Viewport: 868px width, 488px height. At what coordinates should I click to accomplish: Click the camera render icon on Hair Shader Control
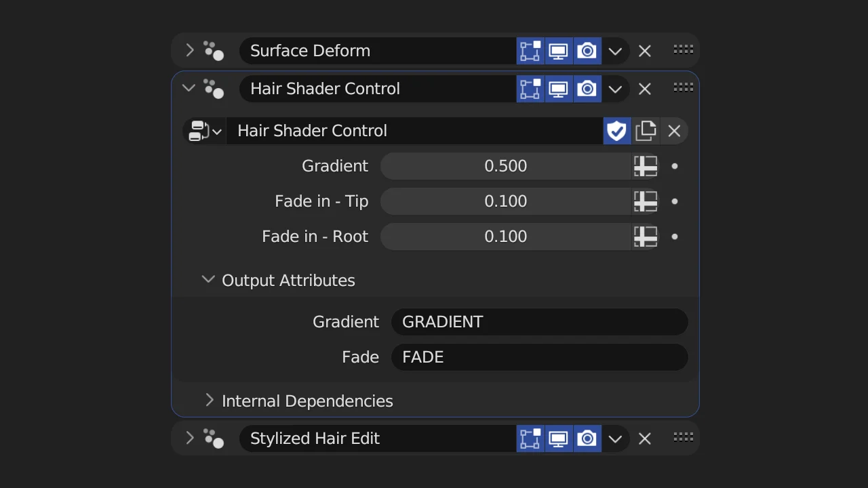click(x=587, y=89)
